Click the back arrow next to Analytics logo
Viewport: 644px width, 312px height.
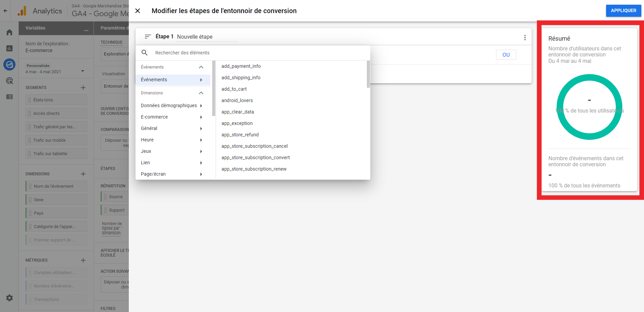[x=5, y=11]
